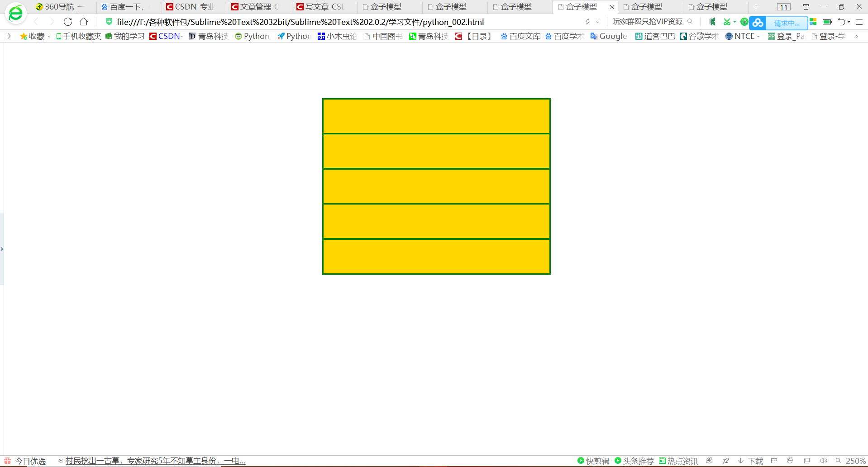Click the green translate icon

pyautogui.click(x=744, y=22)
